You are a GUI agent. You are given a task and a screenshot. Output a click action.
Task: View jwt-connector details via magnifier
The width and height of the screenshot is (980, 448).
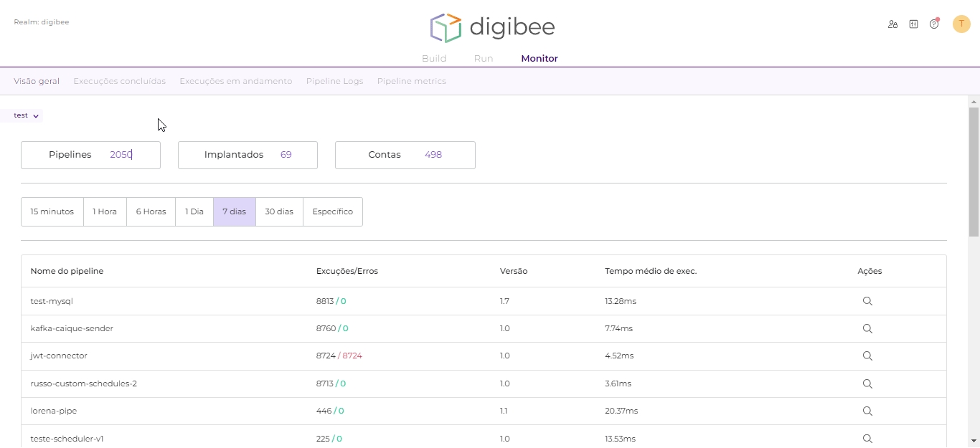(x=867, y=356)
